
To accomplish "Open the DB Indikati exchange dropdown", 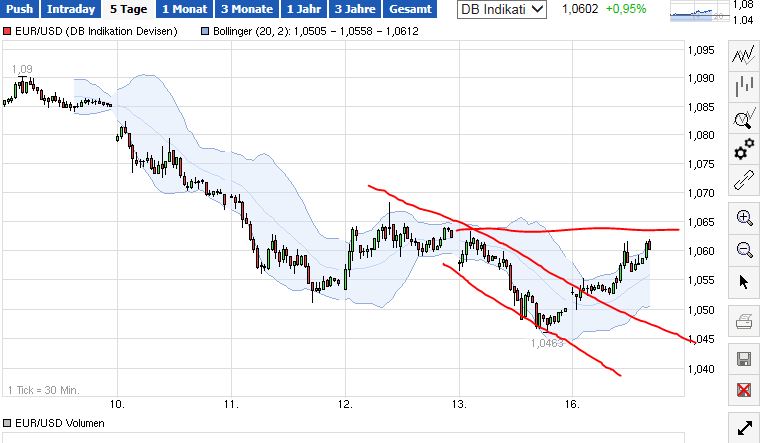I will pyautogui.click(x=502, y=9).
